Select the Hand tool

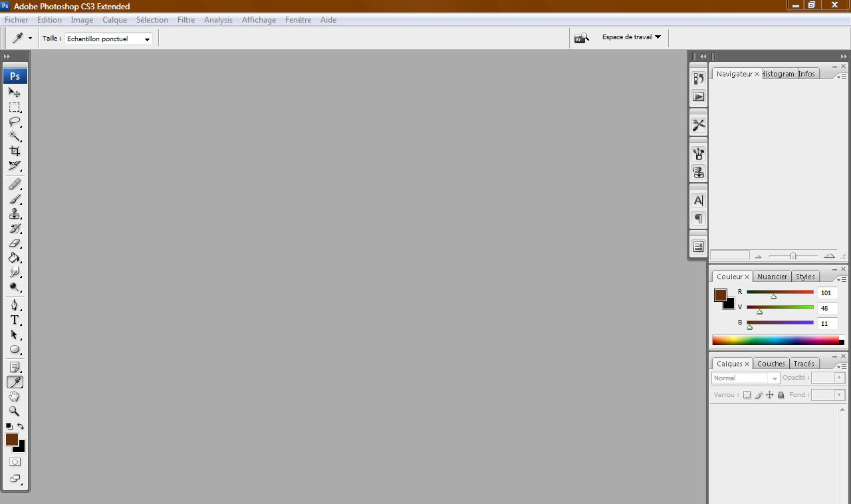coord(15,396)
